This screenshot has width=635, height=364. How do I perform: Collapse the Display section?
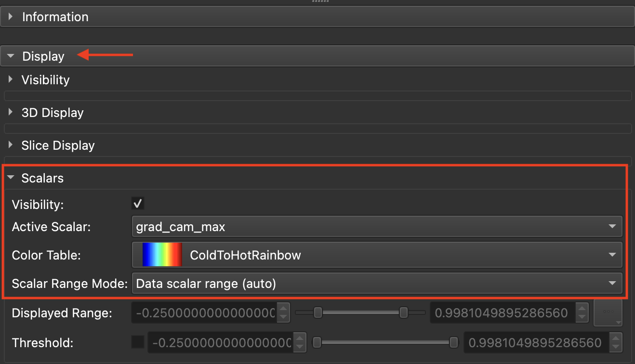[x=317, y=56]
